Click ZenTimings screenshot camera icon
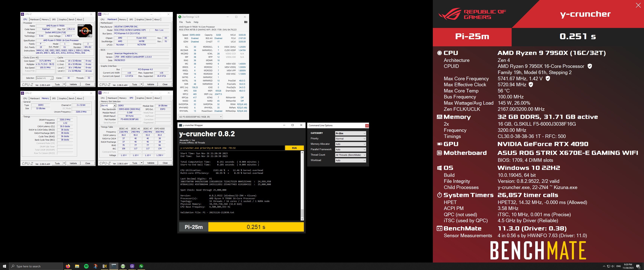This screenshot has width=644, height=270. (246, 22)
